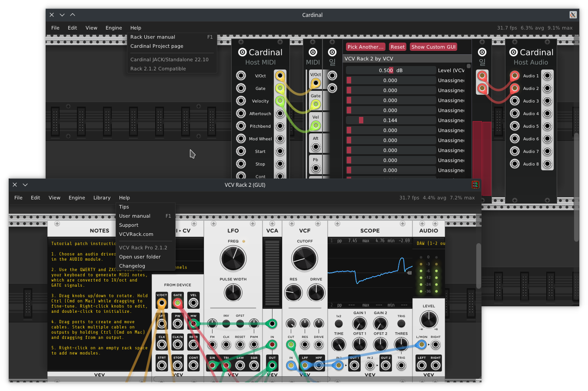
Task: Click the VCV Rack window vertical scrollbar
Action: pos(478,265)
